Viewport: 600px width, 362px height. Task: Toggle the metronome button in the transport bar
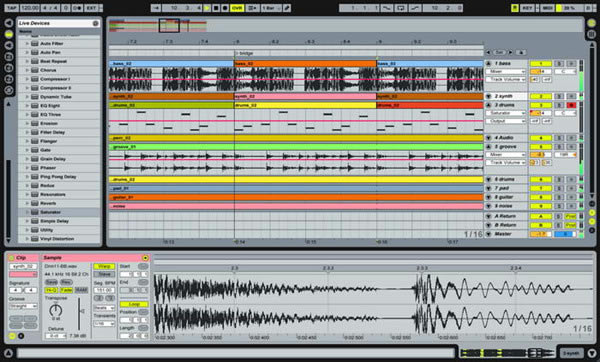(76, 8)
